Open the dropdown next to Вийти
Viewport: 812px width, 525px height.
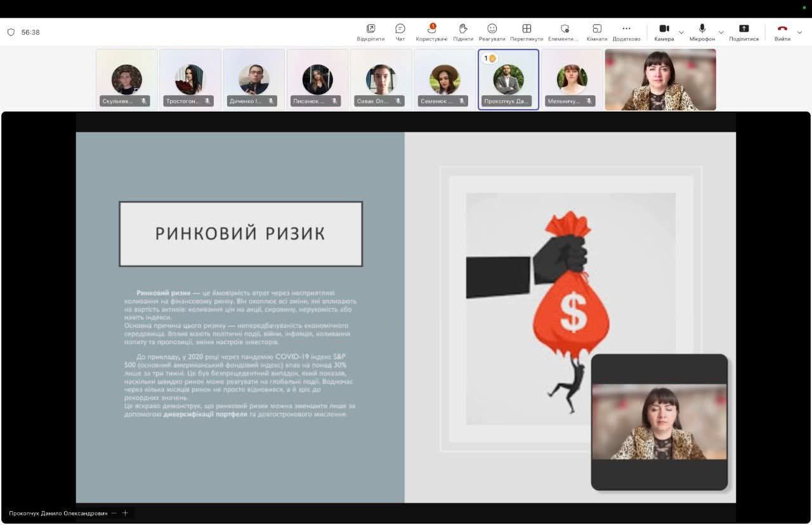pos(799,32)
